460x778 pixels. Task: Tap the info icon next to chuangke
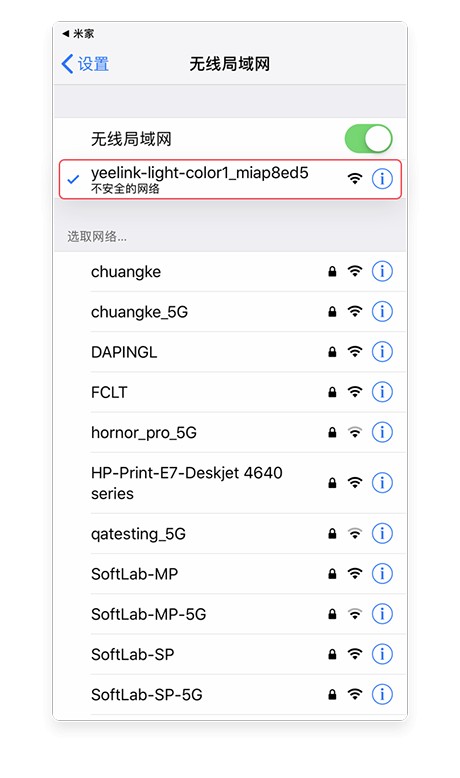pyautogui.click(x=382, y=271)
